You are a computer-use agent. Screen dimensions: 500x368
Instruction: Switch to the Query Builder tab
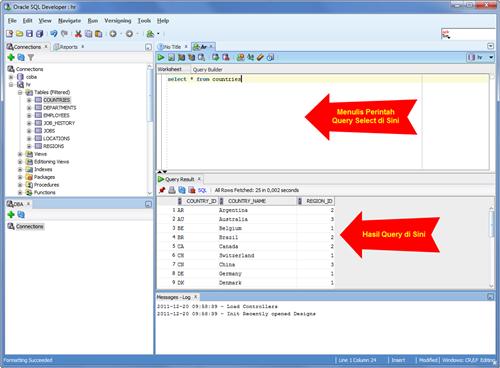click(207, 70)
